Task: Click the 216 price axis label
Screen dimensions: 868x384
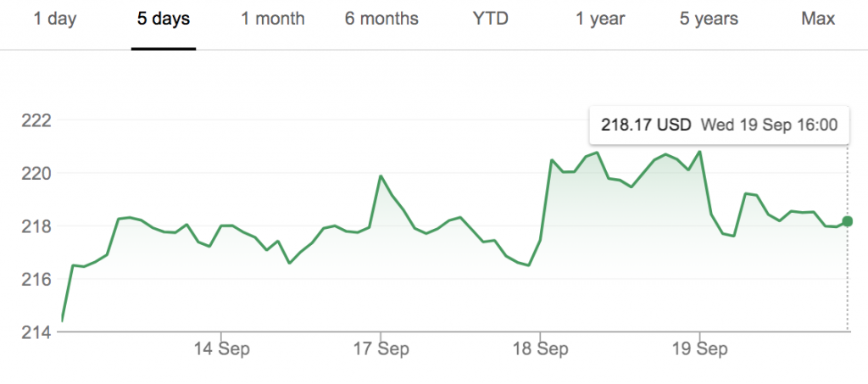Action: [36, 280]
